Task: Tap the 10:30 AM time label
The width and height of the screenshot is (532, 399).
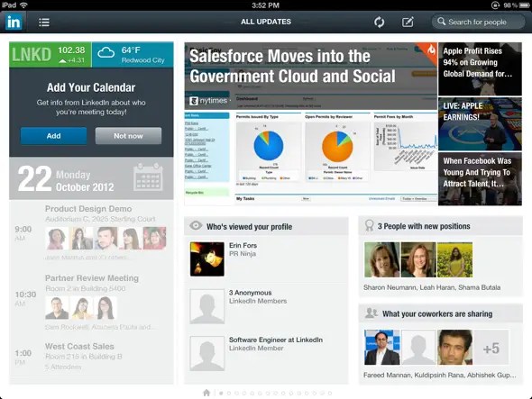Action: coord(25,298)
